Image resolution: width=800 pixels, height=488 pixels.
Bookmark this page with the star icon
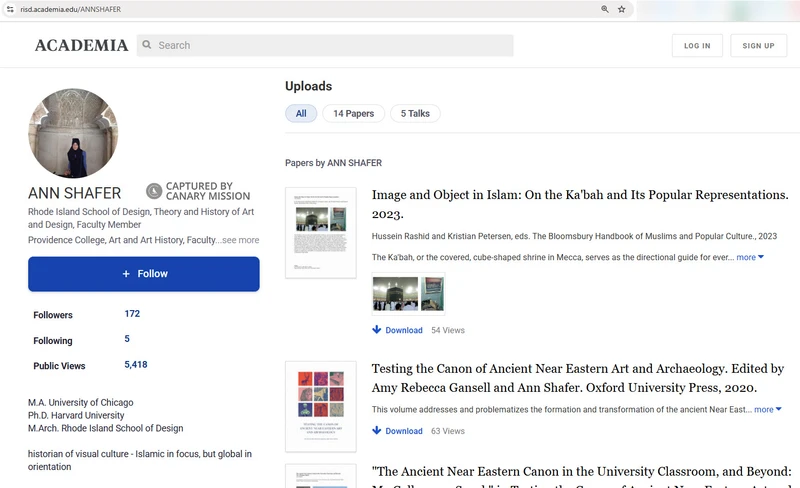point(621,9)
